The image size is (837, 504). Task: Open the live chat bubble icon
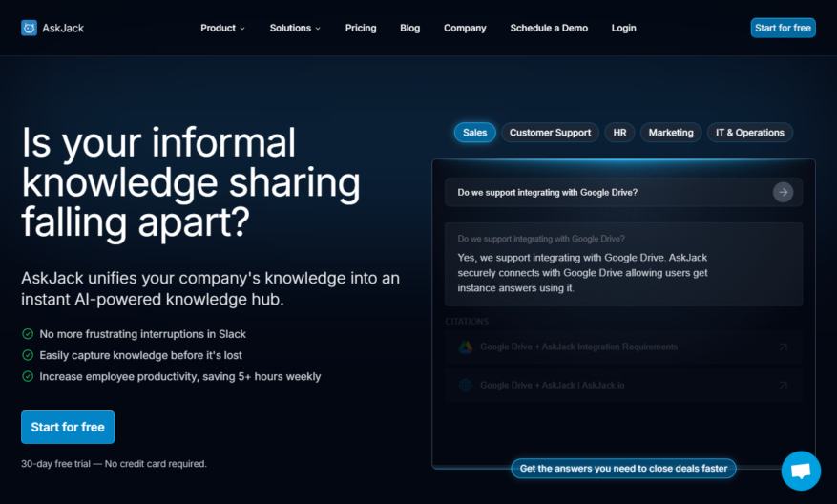click(x=801, y=471)
